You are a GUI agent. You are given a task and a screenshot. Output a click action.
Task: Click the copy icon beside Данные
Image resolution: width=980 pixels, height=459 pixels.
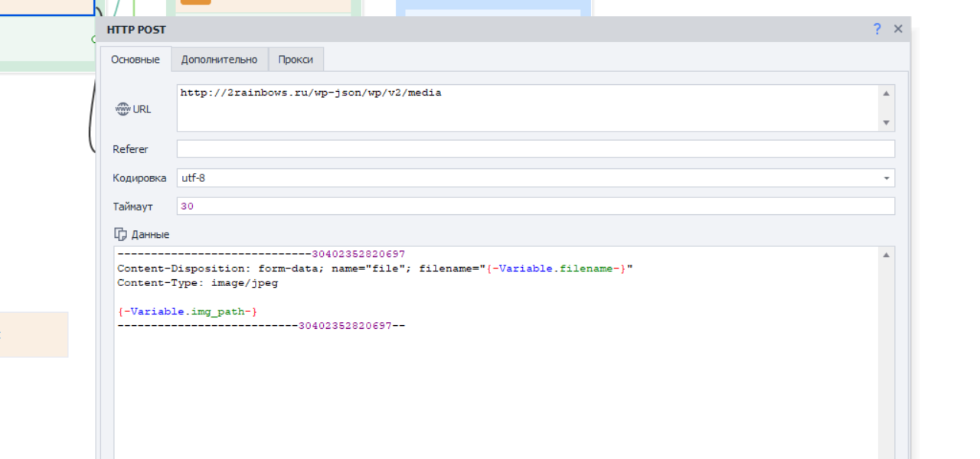(120, 234)
